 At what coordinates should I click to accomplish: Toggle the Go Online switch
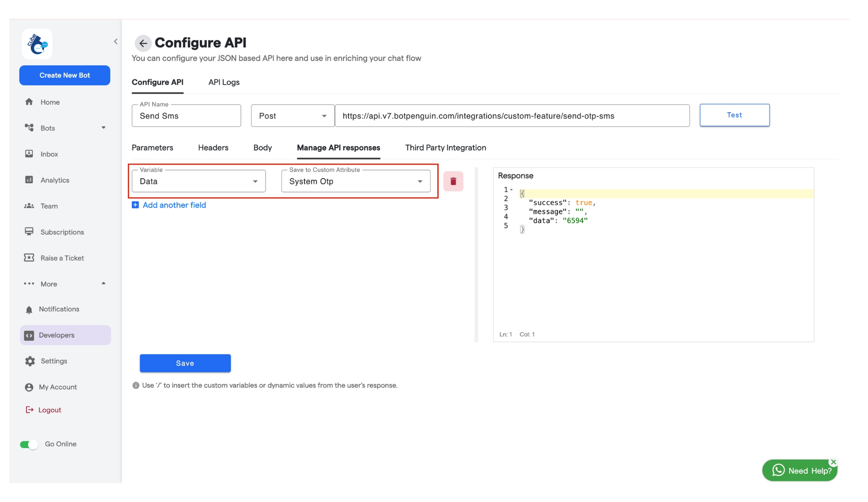[29, 444]
